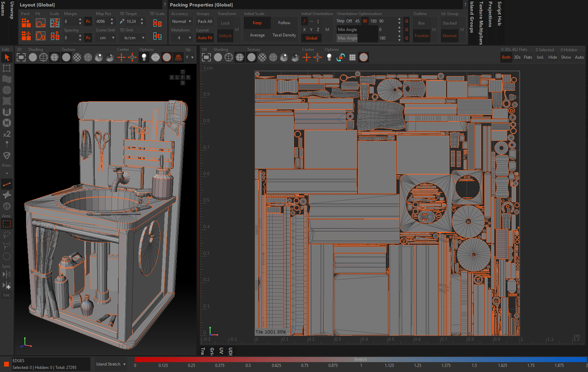Select the edge brush tool under Prim

[7, 184]
